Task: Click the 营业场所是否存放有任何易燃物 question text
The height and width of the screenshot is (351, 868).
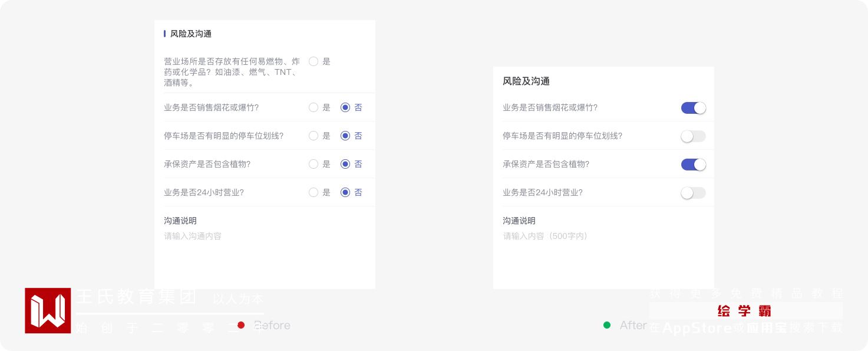Action: tap(232, 72)
